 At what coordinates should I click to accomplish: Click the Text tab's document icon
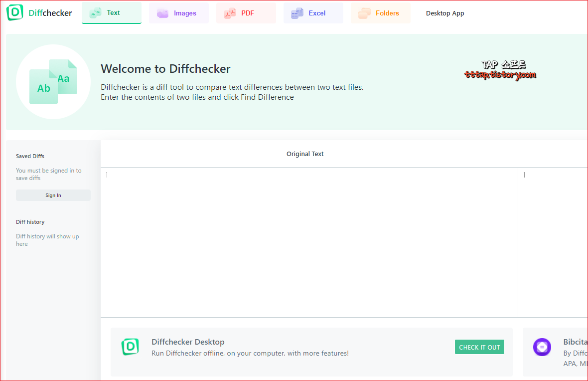pyautogui.click(x=95, y=13)
